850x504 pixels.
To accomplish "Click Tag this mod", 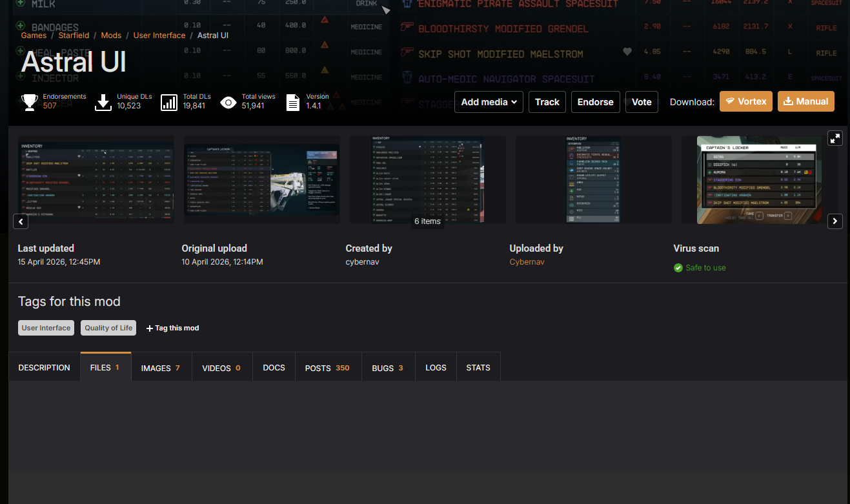I will pyautogui.click(x=173, y=328).
